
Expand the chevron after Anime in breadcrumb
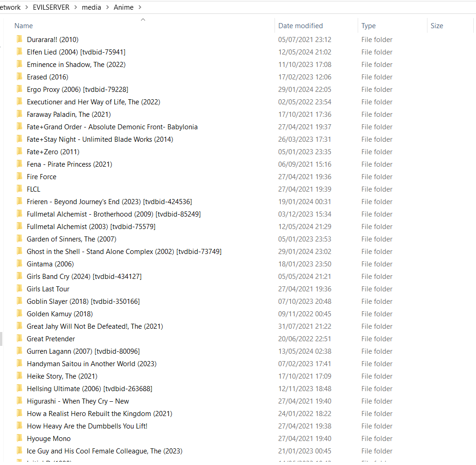(140, 7)
